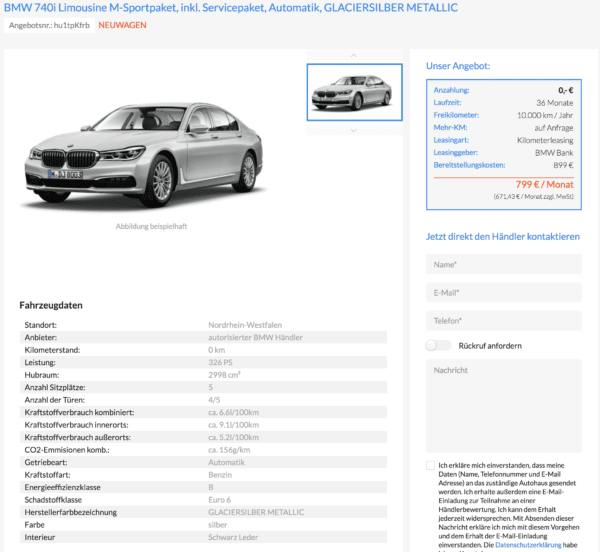Viewport: 600px width, 552px height.
Task: Click the 671,43 € / Monat zzgl. MwSt note
Action: 533,197
